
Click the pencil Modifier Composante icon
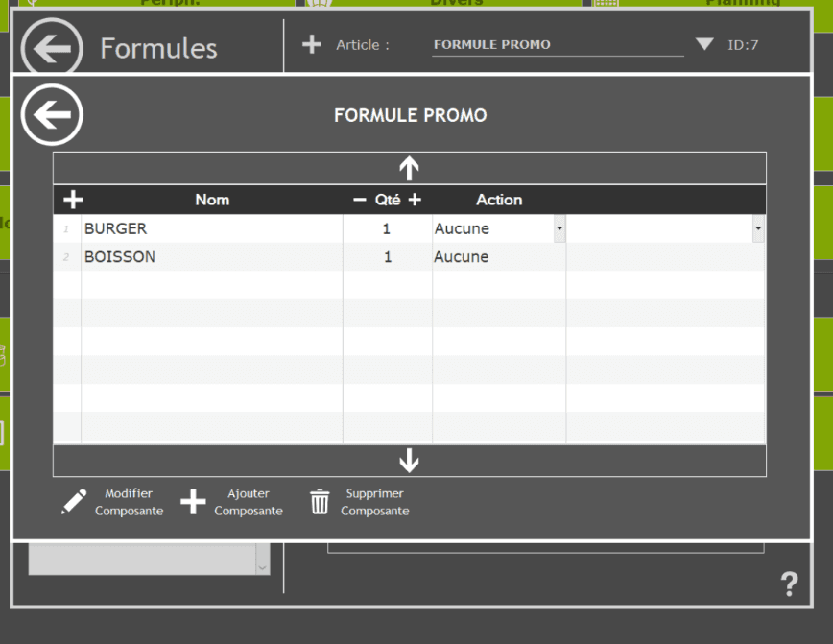click(x=74, y=502)
